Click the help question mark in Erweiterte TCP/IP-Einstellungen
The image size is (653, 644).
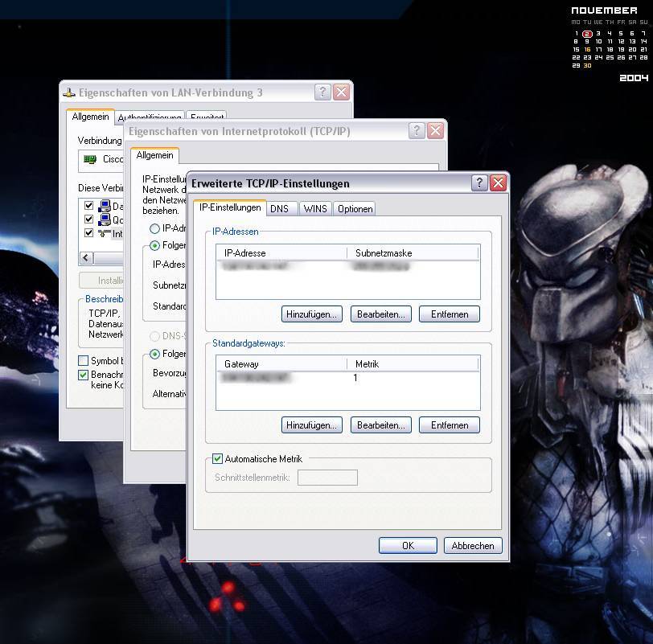479,183
